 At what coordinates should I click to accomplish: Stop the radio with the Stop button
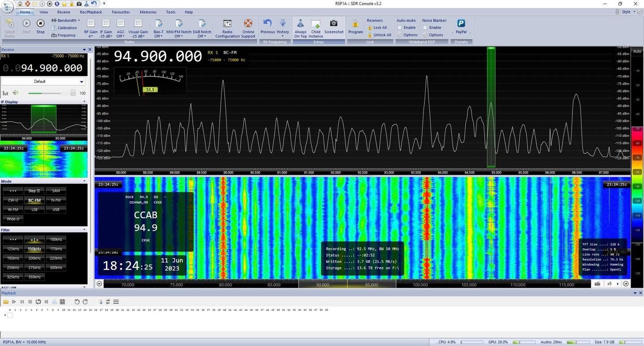click(40, 26)
